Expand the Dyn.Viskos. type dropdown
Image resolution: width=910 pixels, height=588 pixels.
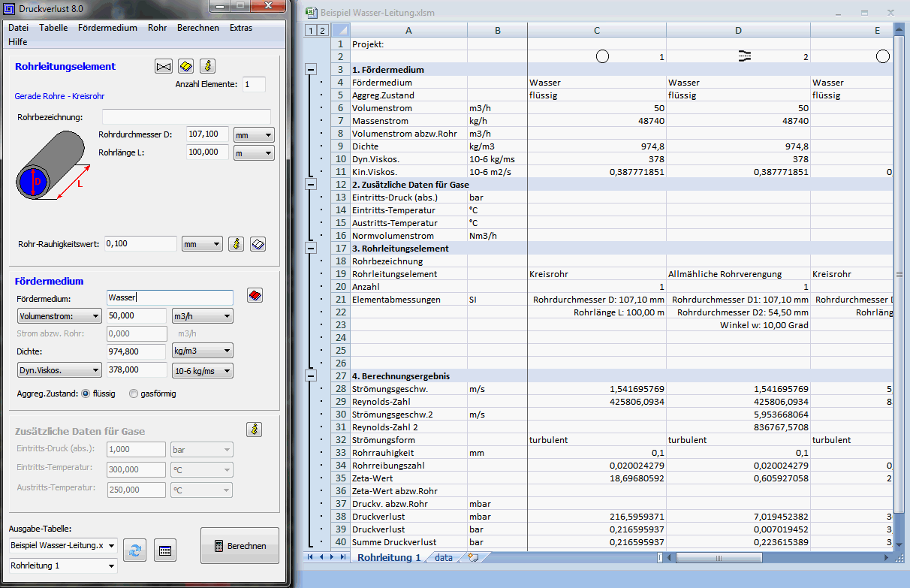(59, 370)
